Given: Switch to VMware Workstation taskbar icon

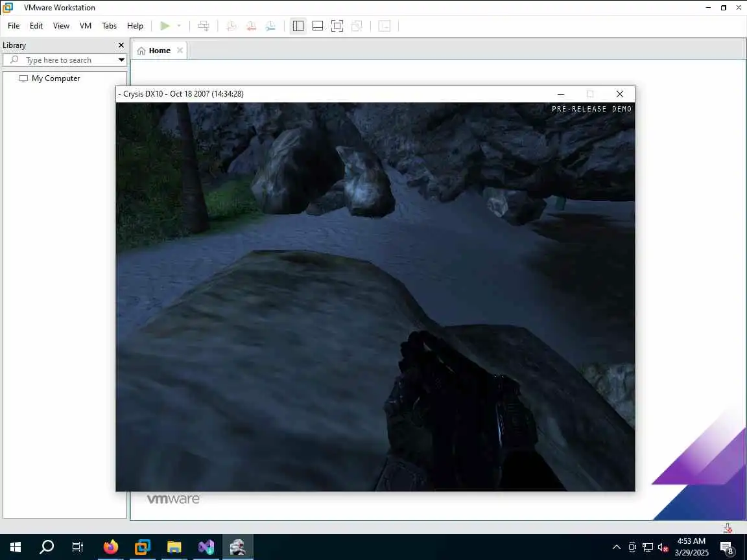Looking at the screenshot, I should 143,546.
